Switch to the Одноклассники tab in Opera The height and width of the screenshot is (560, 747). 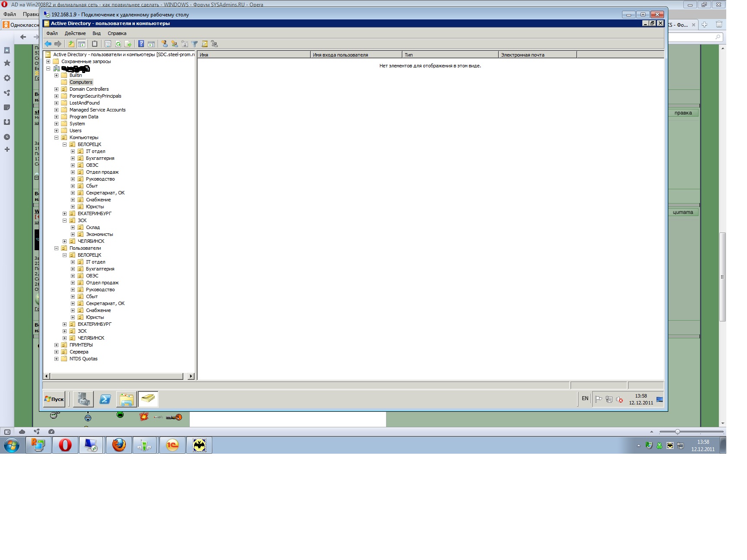click(21, 25)
